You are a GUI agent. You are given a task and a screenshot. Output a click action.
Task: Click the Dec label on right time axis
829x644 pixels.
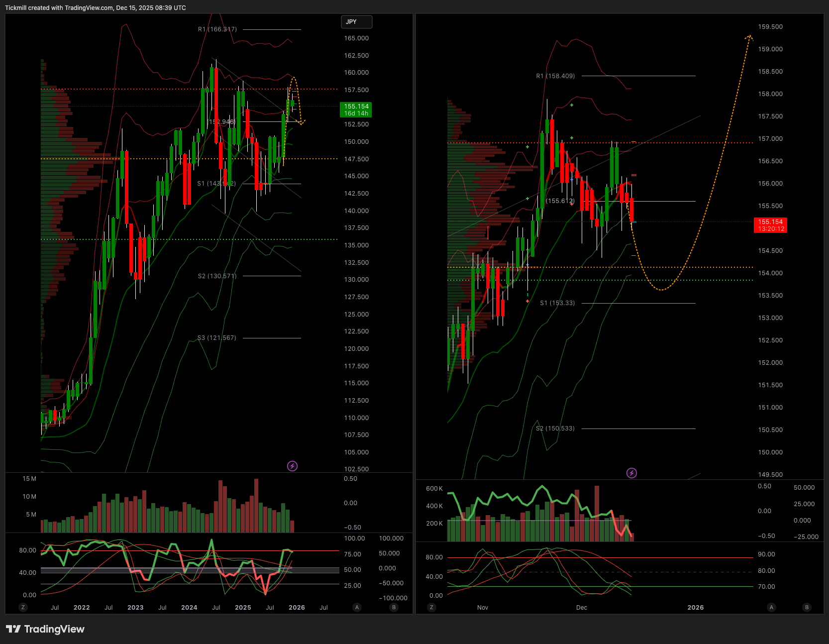[581, 608]
